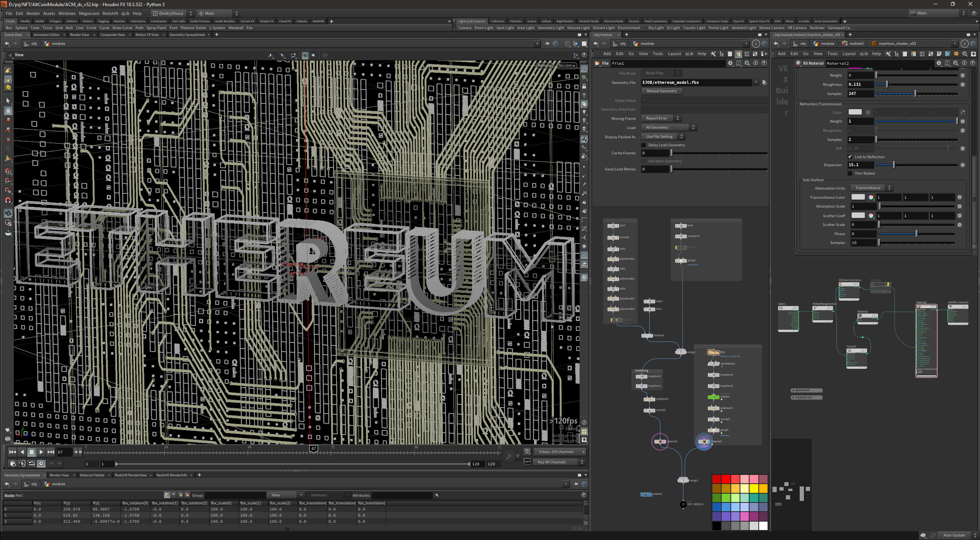Select the viewport Select tool arrow

pos(8,101)
